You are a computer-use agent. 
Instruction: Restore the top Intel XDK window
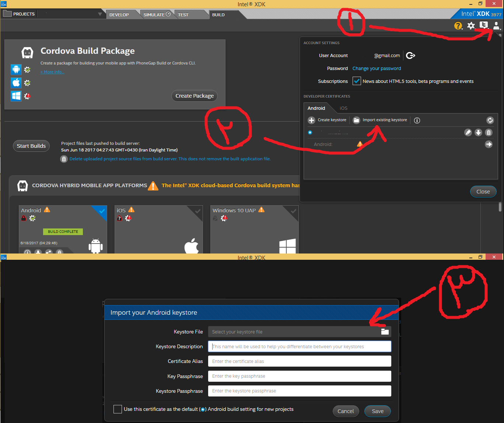[x=480, y=3]
